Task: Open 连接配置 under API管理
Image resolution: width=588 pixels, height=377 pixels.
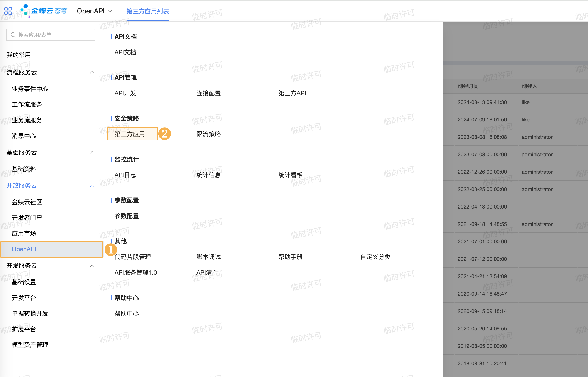Action: (x=208, y=93)
